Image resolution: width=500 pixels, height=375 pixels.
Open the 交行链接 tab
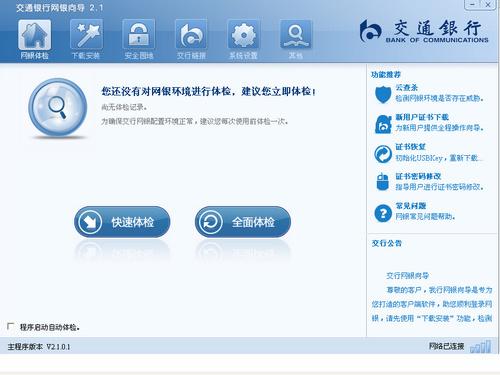[191, 39]
